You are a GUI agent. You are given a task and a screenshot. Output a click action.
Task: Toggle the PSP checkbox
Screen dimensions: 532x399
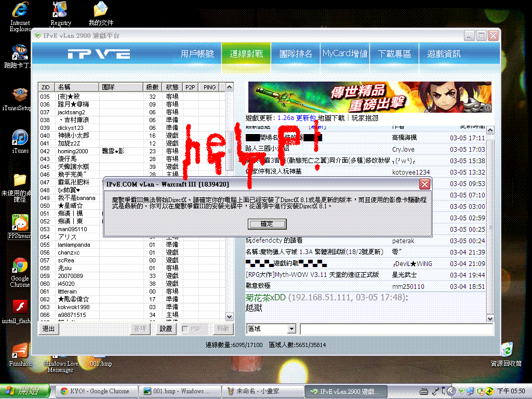coord(185,329)
